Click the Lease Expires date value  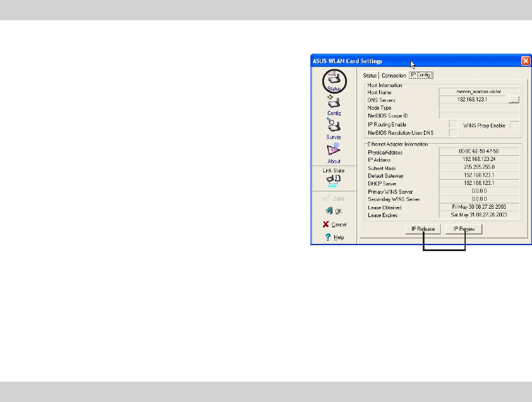[479, 215]
